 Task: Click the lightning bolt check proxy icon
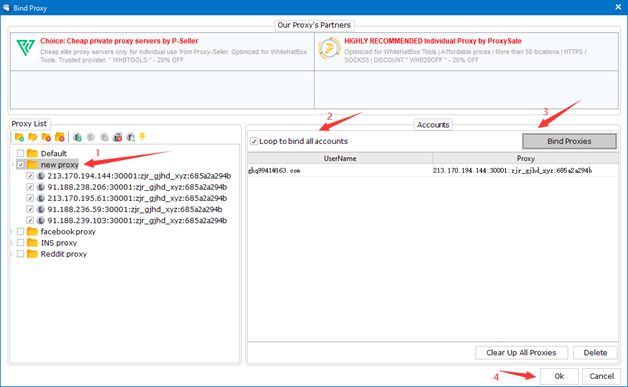143,137
